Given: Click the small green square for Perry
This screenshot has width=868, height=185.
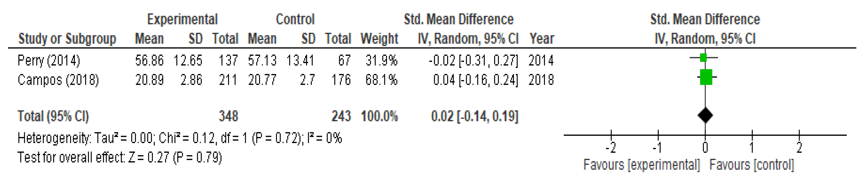Looking at the screenshot, I should pos(703,58).
